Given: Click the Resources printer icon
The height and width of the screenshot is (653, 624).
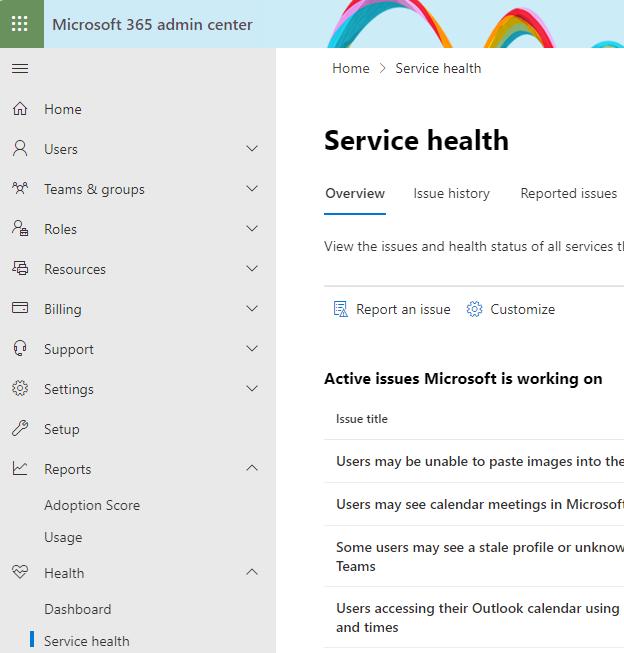Looking at the screenshot, I should tap(20, 268).
